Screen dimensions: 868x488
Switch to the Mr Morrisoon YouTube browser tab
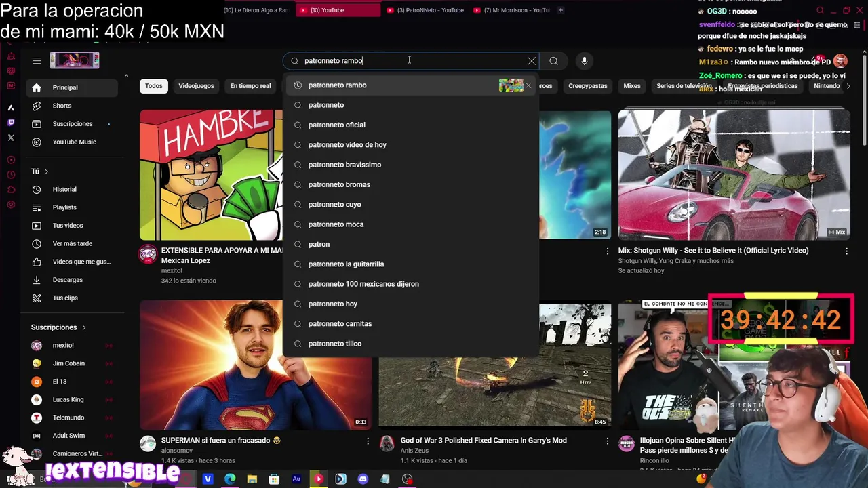point(512,10)
